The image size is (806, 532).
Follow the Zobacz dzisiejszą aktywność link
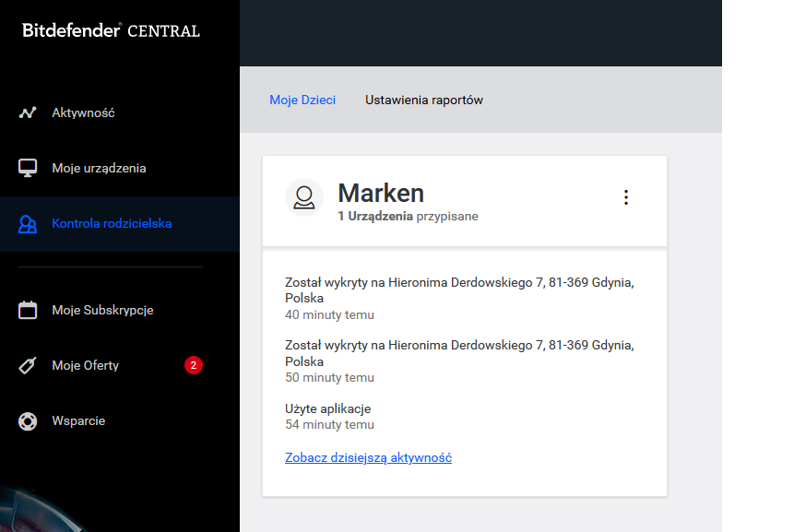click(x=368, y=457)
